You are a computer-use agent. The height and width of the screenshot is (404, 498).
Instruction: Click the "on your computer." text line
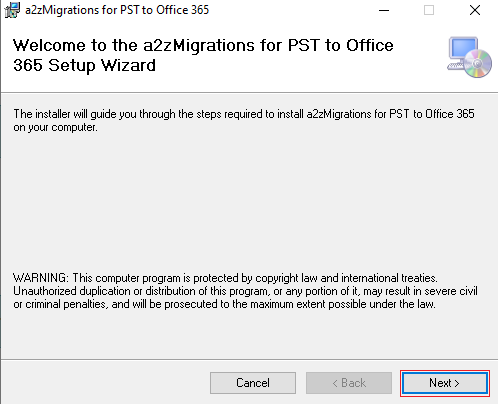[55, 127]
